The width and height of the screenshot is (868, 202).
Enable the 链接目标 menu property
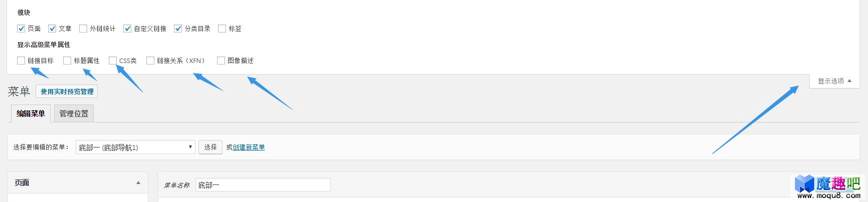coord(21,60)
